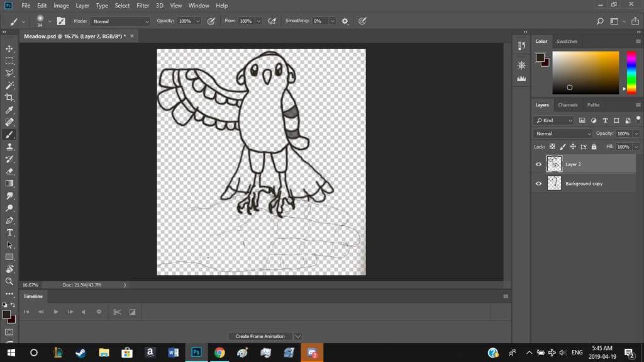Expand the Smoothing value dropdown
Image resolution: width=644 pixels, height=362 pixels.
(332, 21)
